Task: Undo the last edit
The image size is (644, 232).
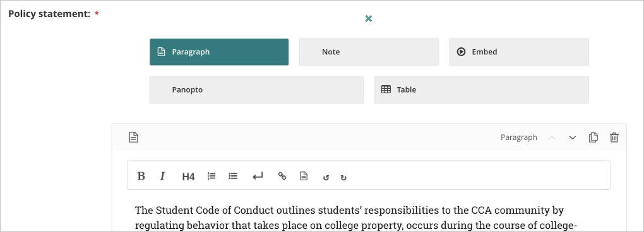Action: tap(326, 178)
